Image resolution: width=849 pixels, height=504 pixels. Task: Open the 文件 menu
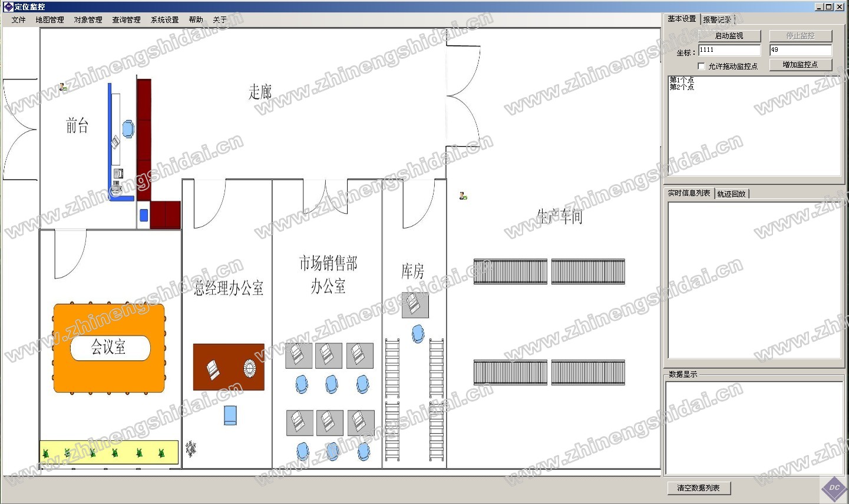pos(18,20)
